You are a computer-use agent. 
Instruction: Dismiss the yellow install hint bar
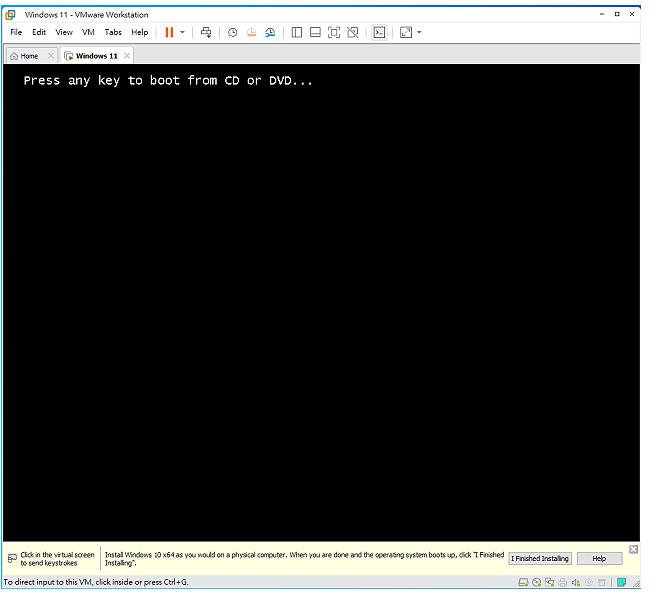(x=633, y=549)
